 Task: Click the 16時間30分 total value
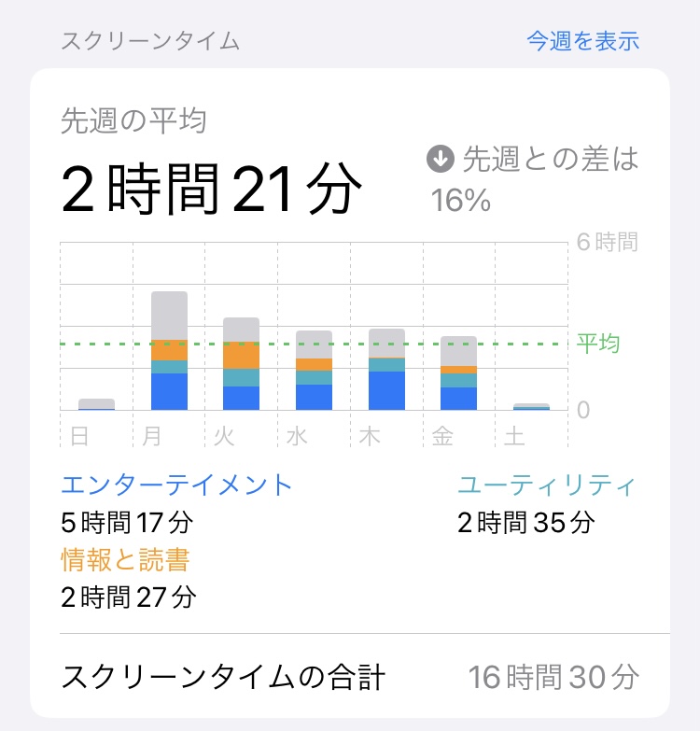pyautogui.click(x=553, y=677)
